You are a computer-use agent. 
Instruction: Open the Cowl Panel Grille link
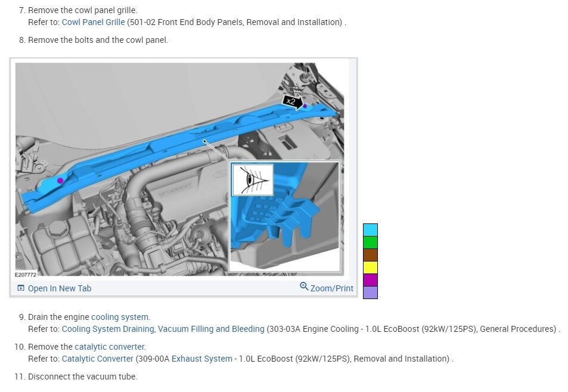click(93, 22)
